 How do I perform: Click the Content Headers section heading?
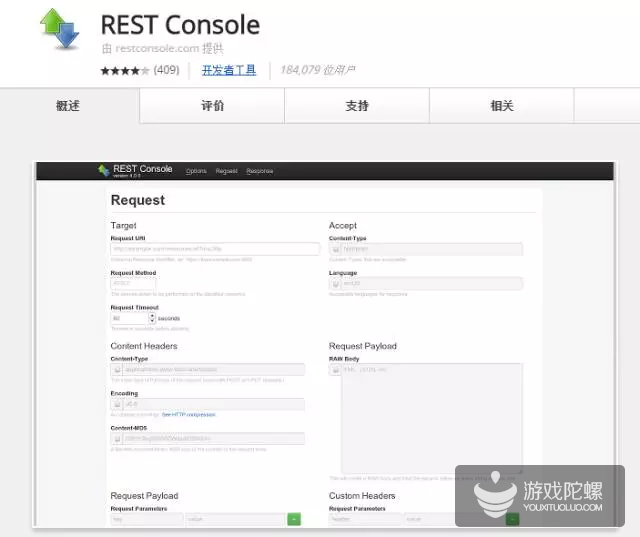[x=144, y=346]
